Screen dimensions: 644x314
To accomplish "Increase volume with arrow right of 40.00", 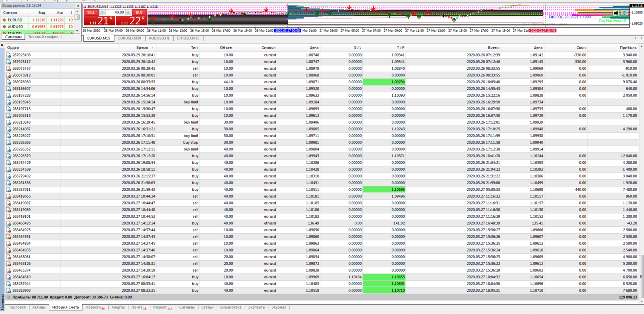I will (x=129, y=12).
